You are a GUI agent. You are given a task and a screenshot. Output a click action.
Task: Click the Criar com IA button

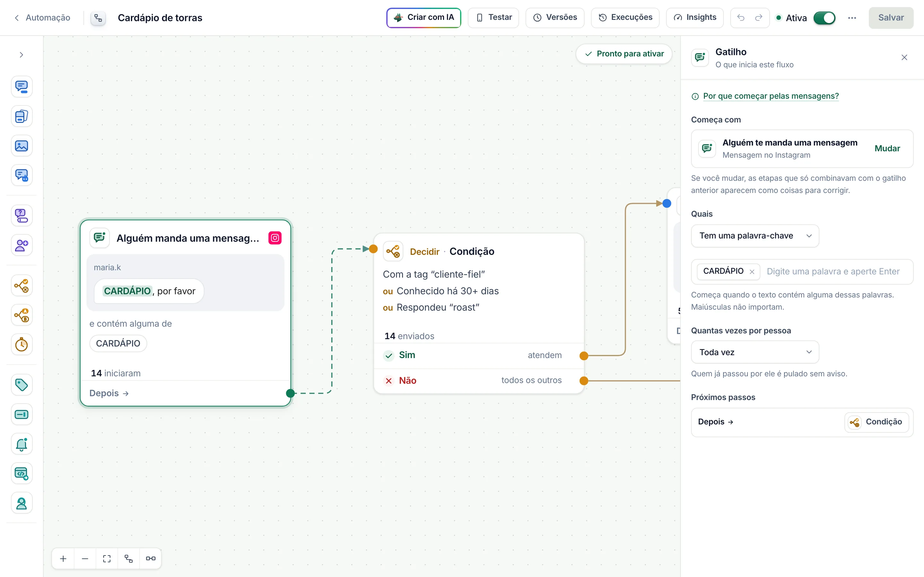(424, 18)
